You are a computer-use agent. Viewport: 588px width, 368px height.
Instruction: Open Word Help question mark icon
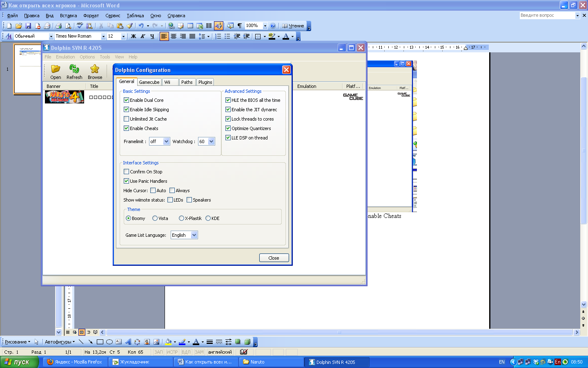coord(273,26)
